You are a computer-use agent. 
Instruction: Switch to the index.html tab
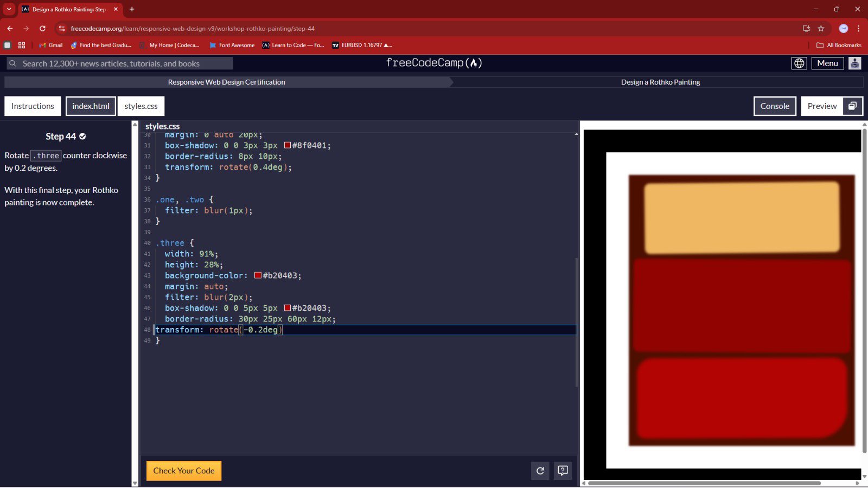pyautogui.click(x=91, y=106)
